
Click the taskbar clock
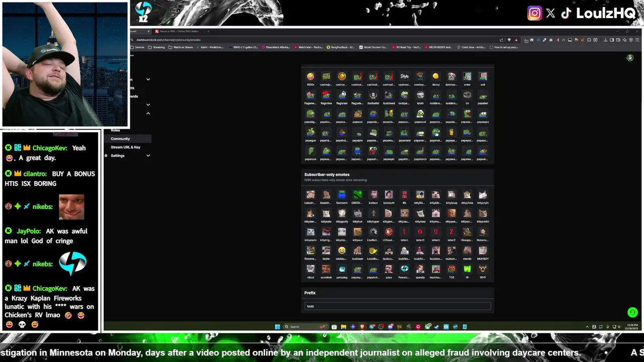click(x=631, y=327)
